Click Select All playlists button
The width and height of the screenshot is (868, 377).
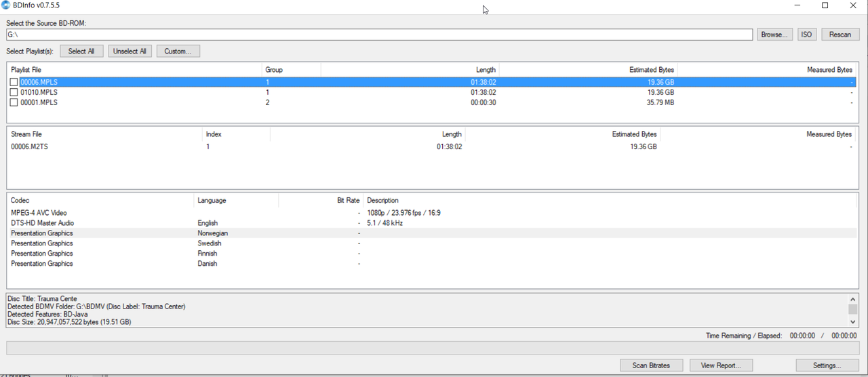[81, 52]
